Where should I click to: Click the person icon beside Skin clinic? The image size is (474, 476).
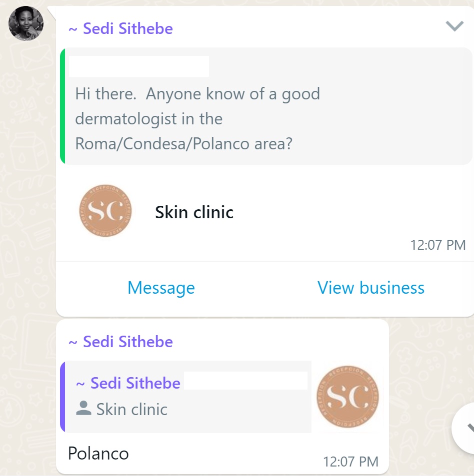pyautogui.click(x=83, y=408)
